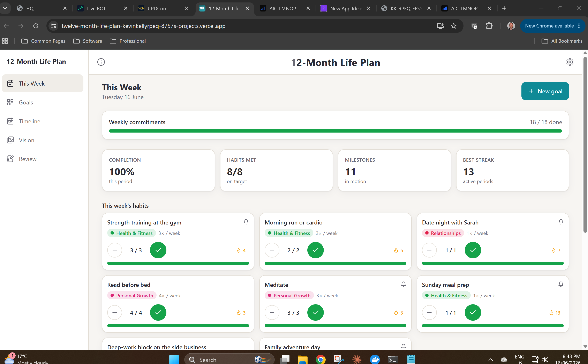Open the Common Pages bookmark folder
Image resolution: width=588 pixels, height=364 pixels.
(43, 41)
